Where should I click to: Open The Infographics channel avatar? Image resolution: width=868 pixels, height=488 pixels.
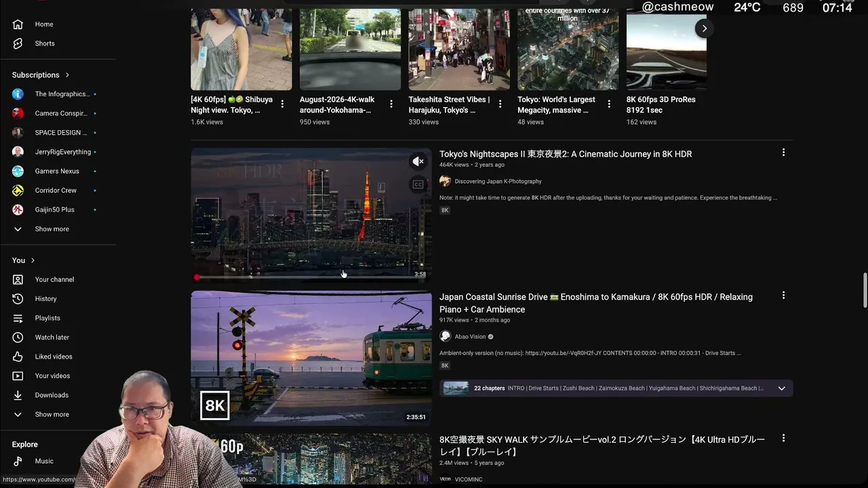[18, 94]
